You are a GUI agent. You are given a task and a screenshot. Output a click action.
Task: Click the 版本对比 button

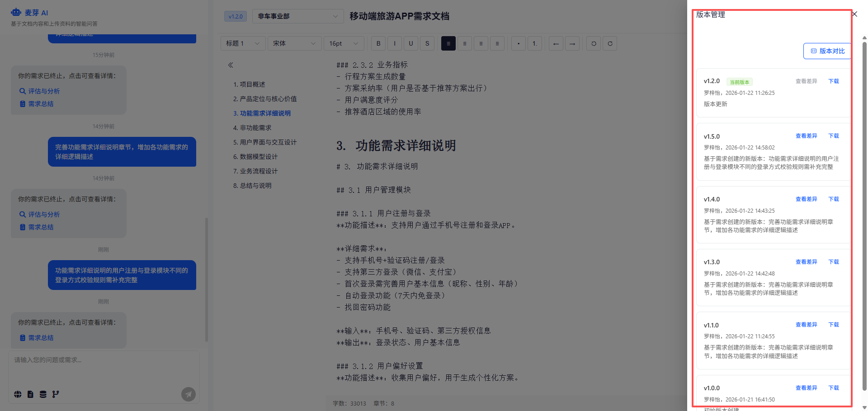pos(827,51)
